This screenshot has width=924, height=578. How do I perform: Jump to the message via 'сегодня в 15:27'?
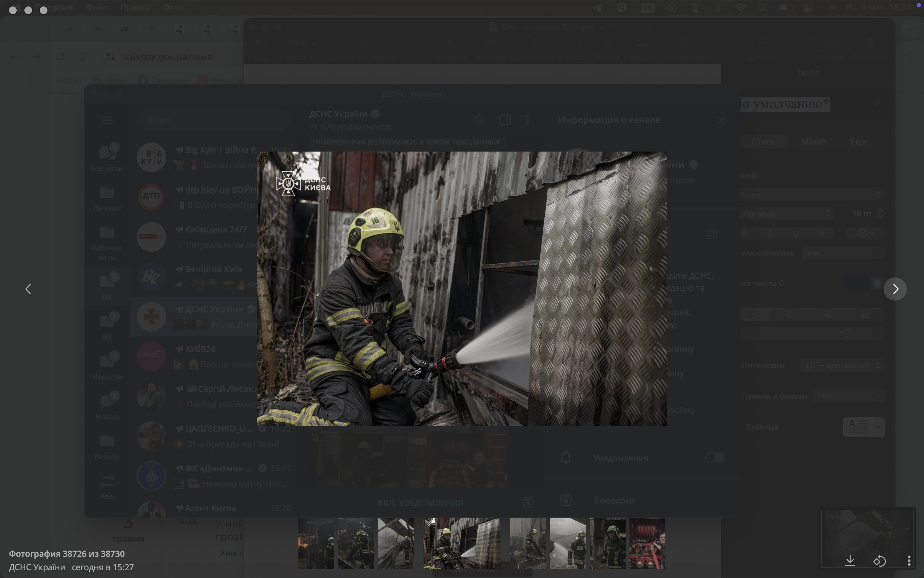(103, 567)
